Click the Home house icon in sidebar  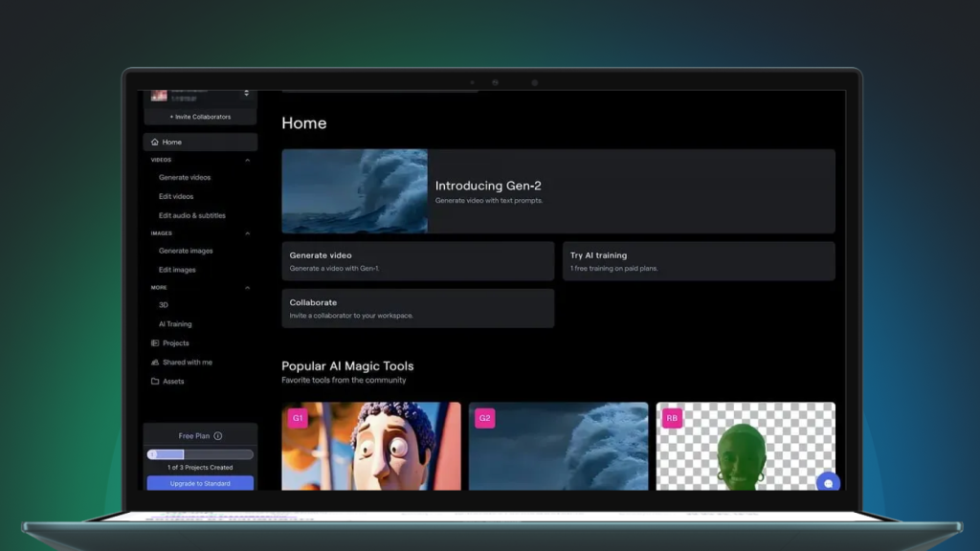(x=154, y=142)
